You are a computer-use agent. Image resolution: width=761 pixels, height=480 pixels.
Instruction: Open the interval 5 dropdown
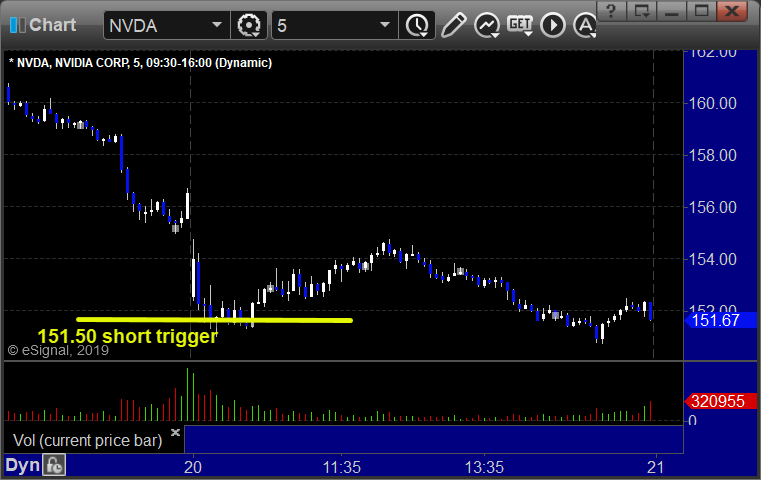(384, 25)
